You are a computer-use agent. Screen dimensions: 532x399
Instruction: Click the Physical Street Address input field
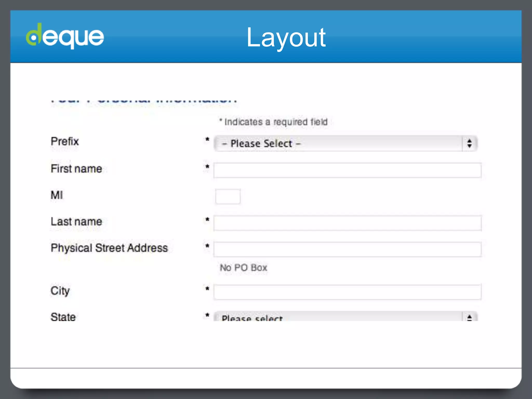pyautogui.click(x=347, y=250)
